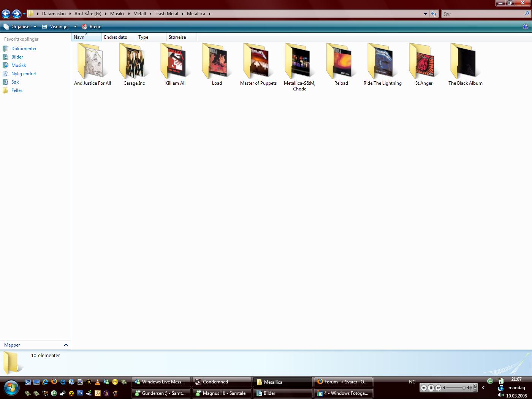The height and width of the screenshot is (399, 532).
Task: Expand the Visninger dropdown arrow
Action: point(75,27)
